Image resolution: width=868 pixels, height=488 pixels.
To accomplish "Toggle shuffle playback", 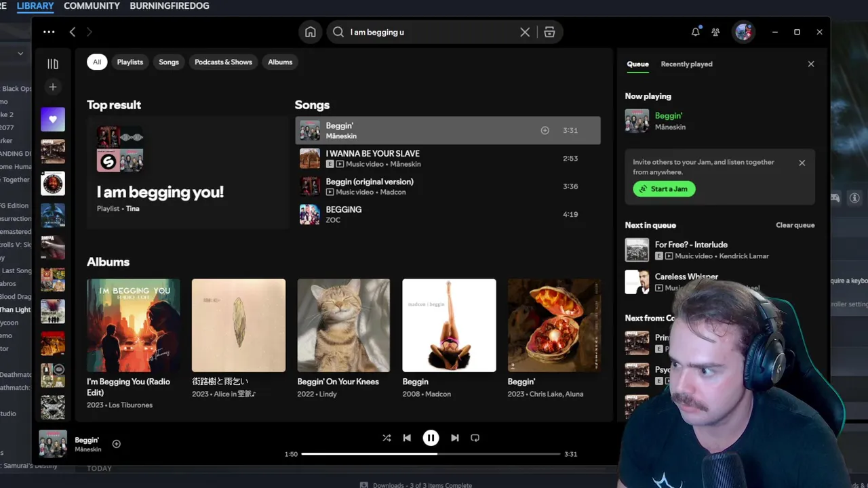I will tap(387, 438).
